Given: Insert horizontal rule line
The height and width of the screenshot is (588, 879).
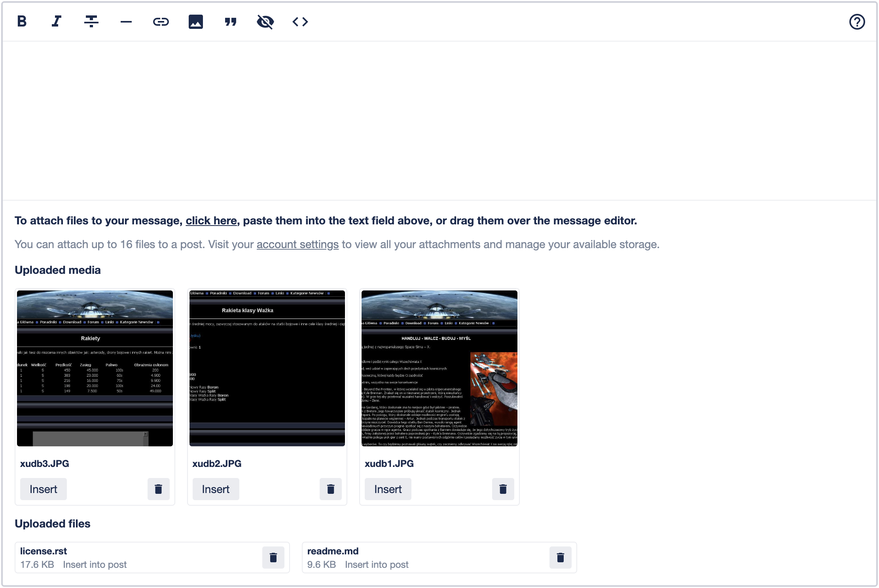Looking at the screenshot, I should pos(126,22).
